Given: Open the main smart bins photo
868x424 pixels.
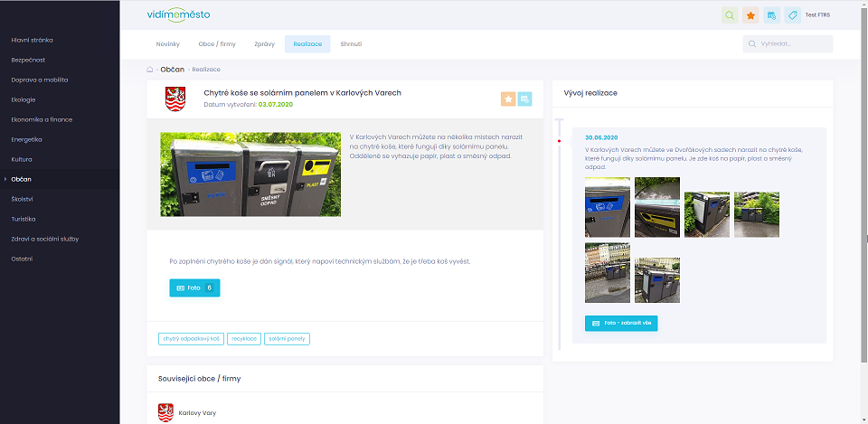Looking at the screenshot, I should 250,174.
